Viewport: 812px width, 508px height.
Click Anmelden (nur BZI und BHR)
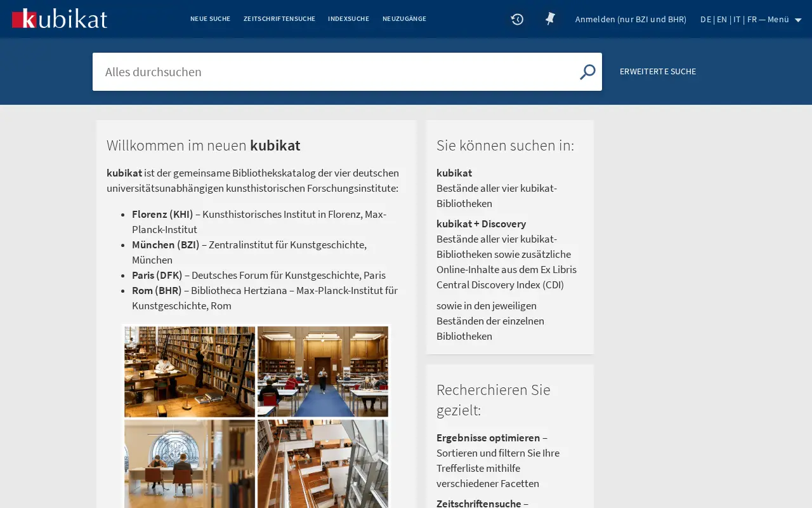click(x=631, y=19)
